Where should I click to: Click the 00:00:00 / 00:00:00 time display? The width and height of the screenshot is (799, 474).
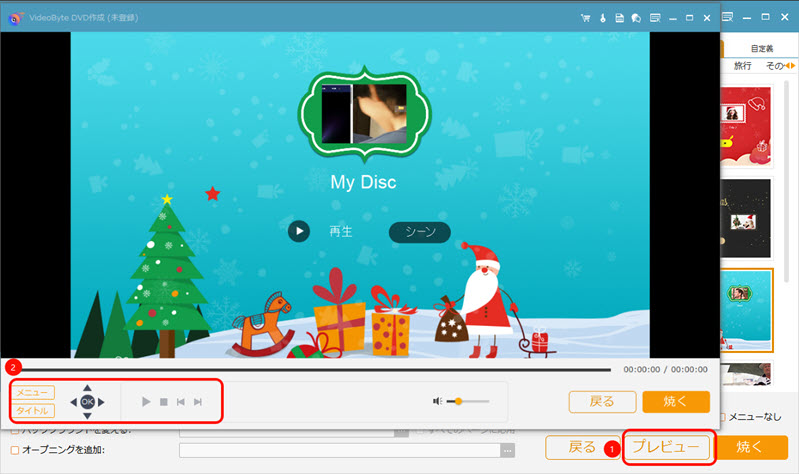coord(665,370)
